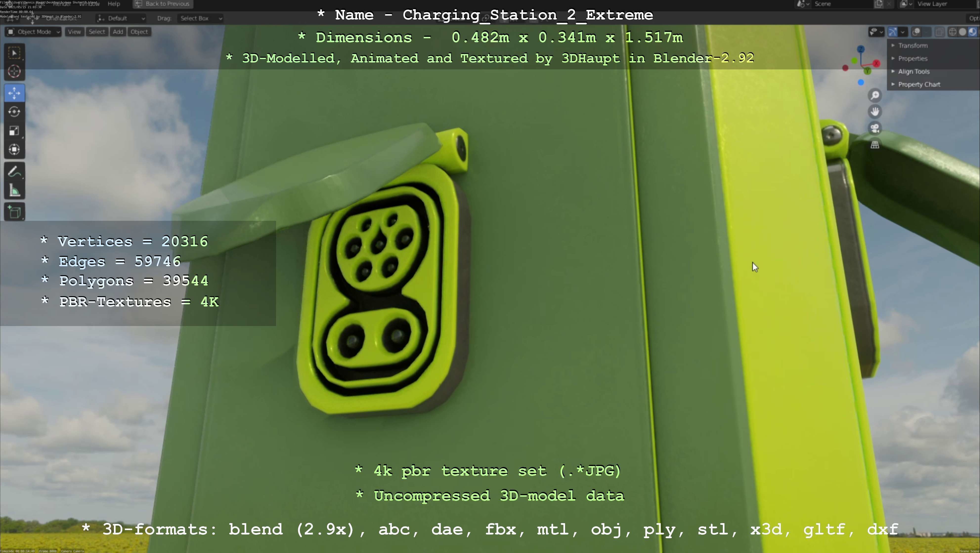Open the scene browse icon dropdown

point(803,4)
